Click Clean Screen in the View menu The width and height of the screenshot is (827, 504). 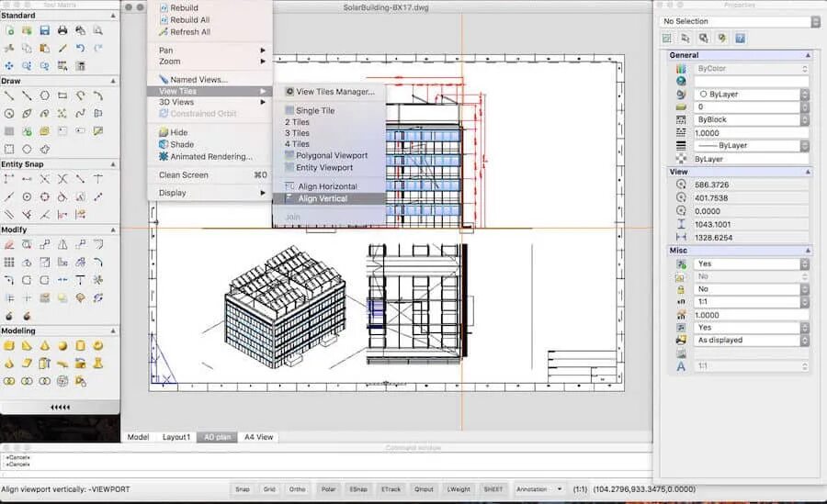point(210,175)
